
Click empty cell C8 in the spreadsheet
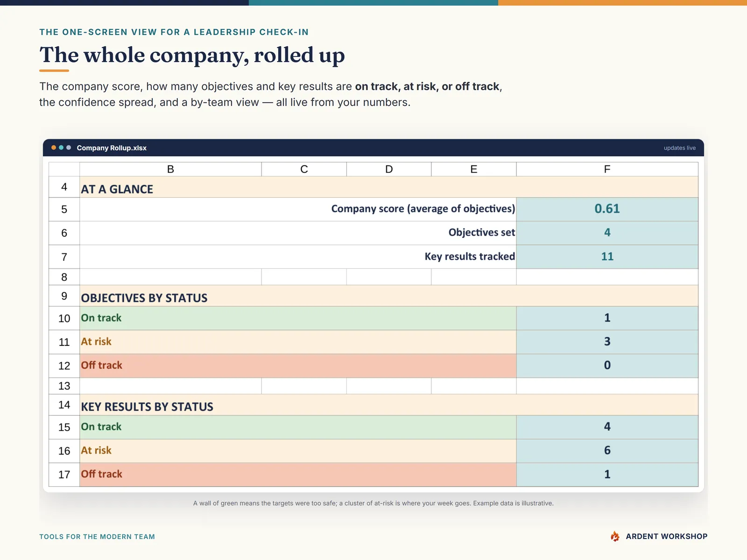tap(304, 277)
